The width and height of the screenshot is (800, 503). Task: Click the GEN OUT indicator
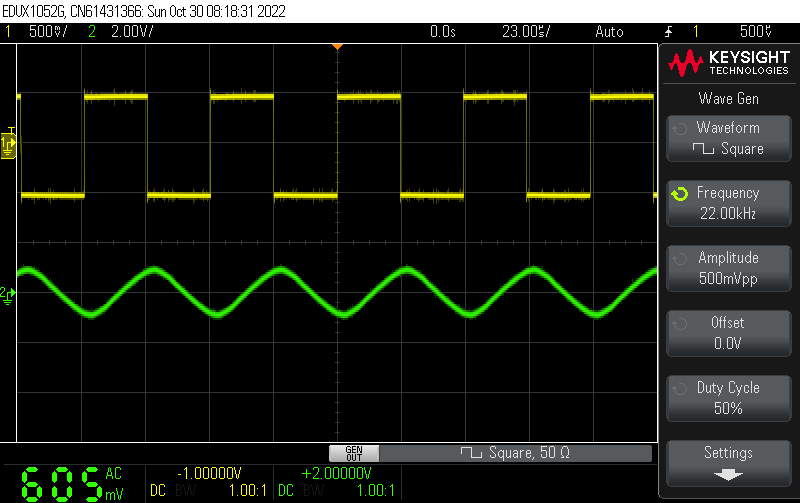pyautogui.click(x=354, y=453)
